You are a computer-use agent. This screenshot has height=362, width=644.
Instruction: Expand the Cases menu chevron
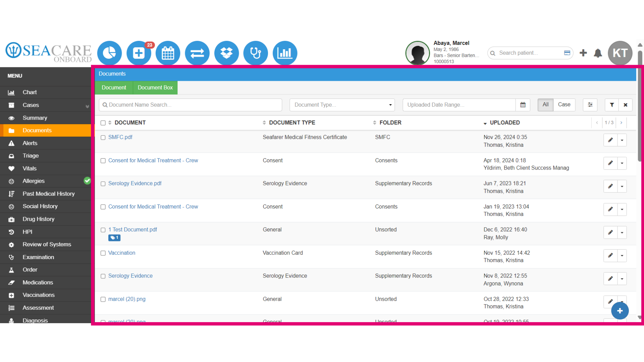tap(87, 106)
